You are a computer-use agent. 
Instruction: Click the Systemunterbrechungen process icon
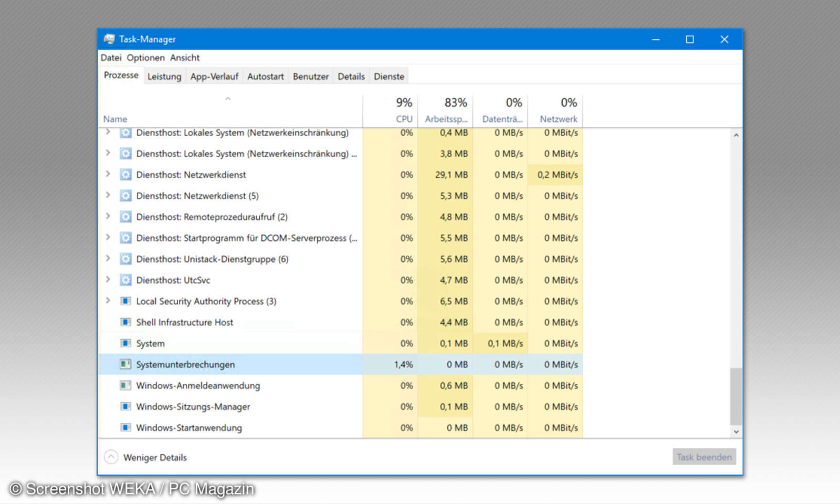125,364
